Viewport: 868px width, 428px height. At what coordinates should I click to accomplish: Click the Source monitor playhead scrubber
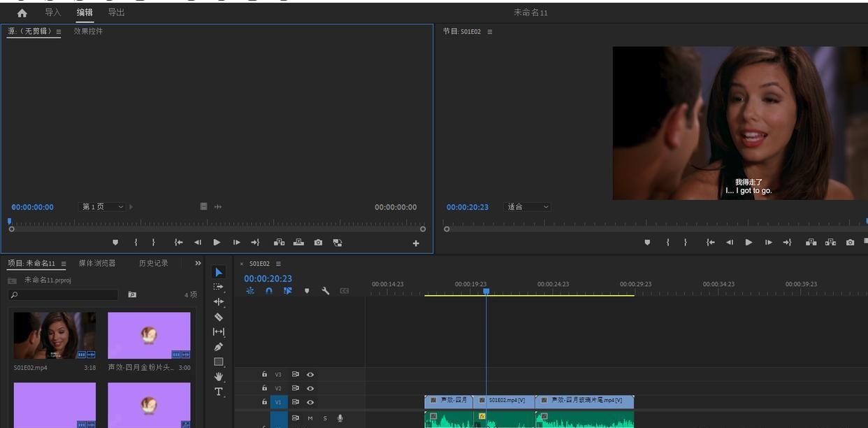9,222
